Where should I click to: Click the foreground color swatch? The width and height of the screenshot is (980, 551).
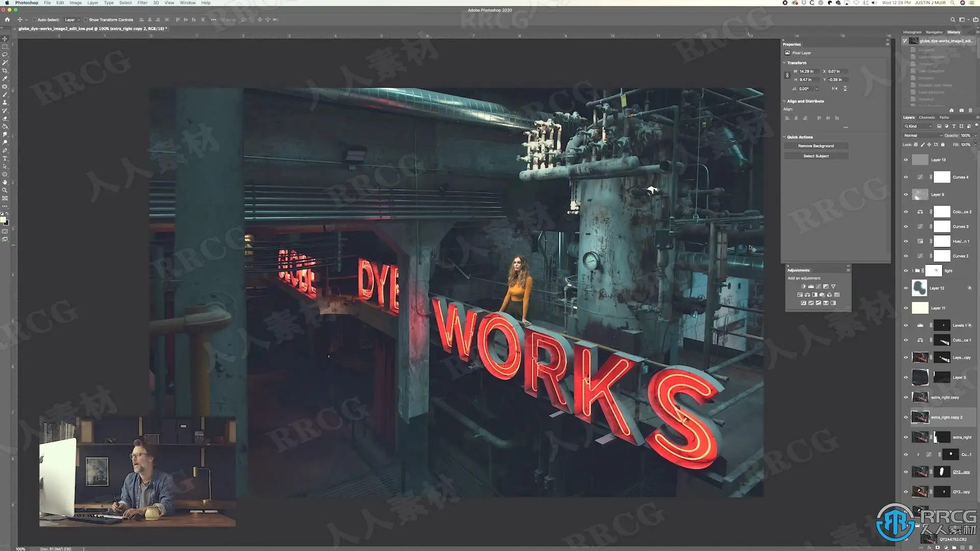[x=3, y=220]
